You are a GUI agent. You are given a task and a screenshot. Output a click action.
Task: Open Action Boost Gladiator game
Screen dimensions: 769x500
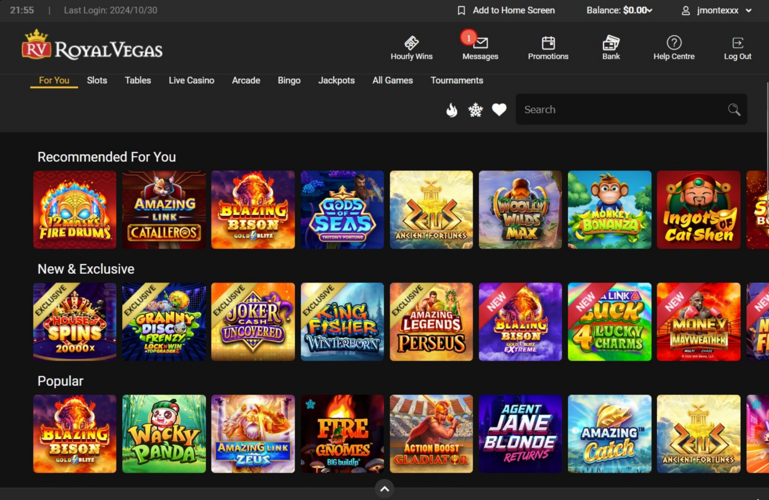coord(432,434)
